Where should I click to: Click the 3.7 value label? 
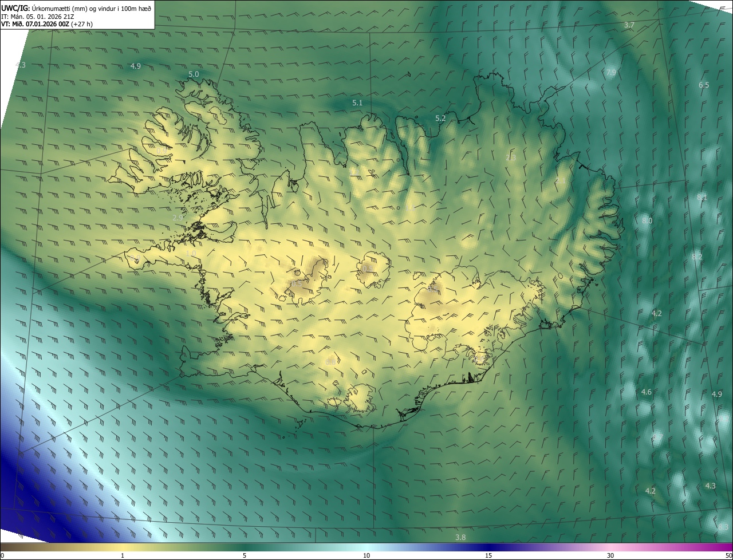tap(629, 25)
